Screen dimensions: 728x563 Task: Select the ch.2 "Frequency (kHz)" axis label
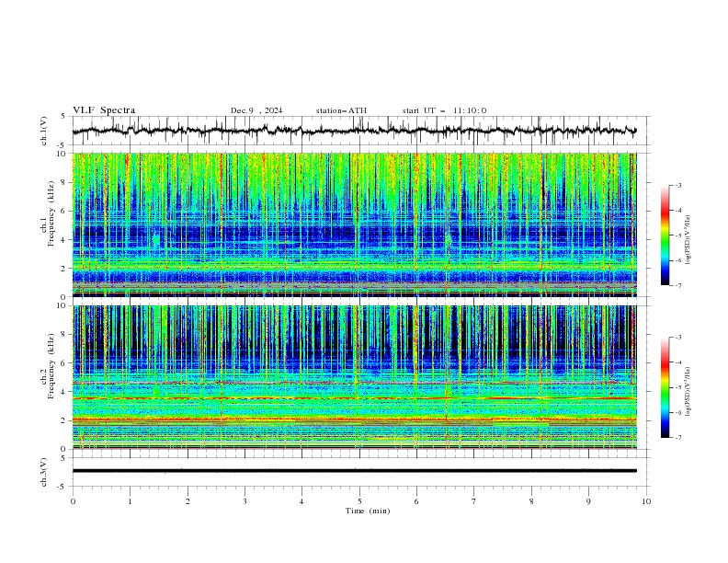pyautogui.click(x=51, y=366)
